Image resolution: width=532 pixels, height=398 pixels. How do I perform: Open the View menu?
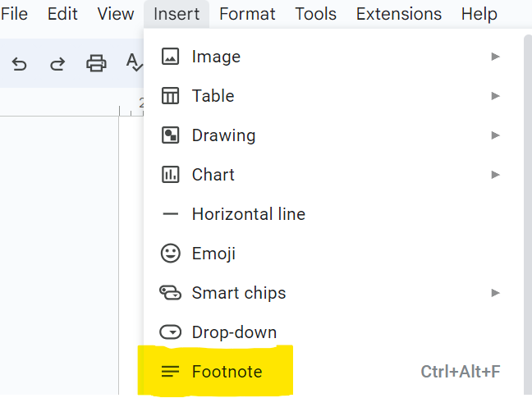pos(116,14)
